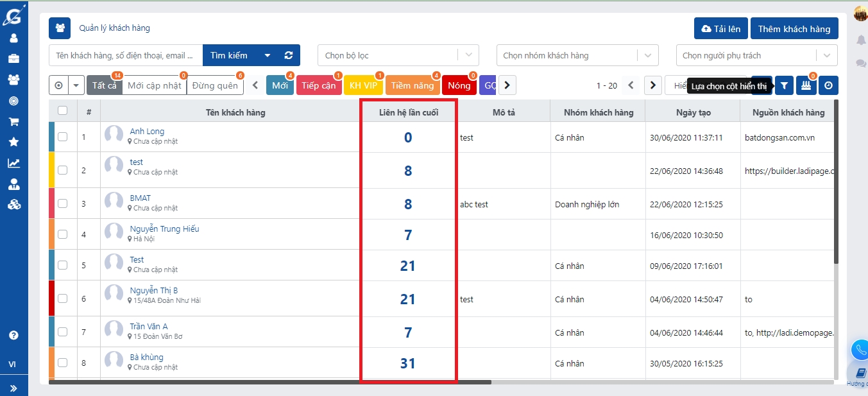Check the select-all checkbox in table header
The height and width of the screenshot is (396, 868).
pos(62,110)
